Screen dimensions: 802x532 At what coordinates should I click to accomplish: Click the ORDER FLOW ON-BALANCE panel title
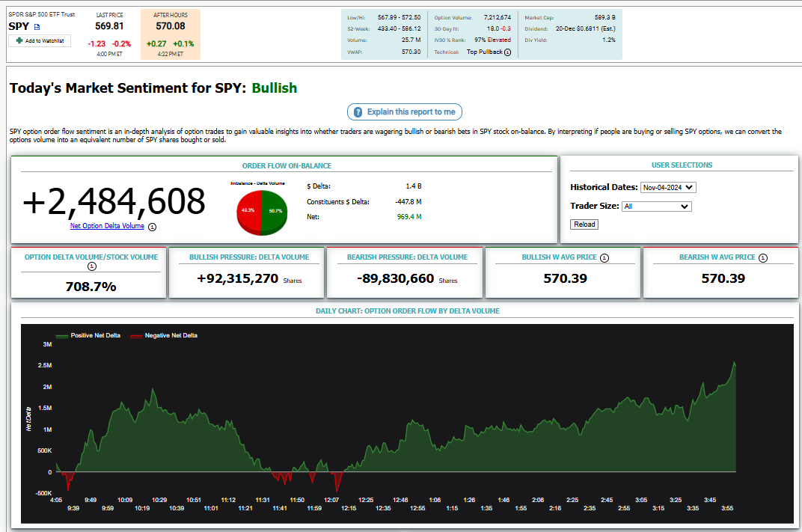click(287, 166)
